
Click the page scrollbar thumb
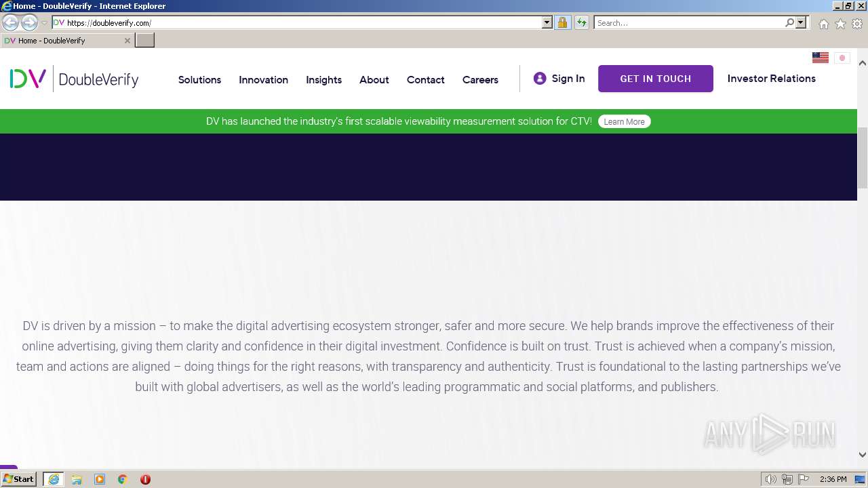pos(863,157)
